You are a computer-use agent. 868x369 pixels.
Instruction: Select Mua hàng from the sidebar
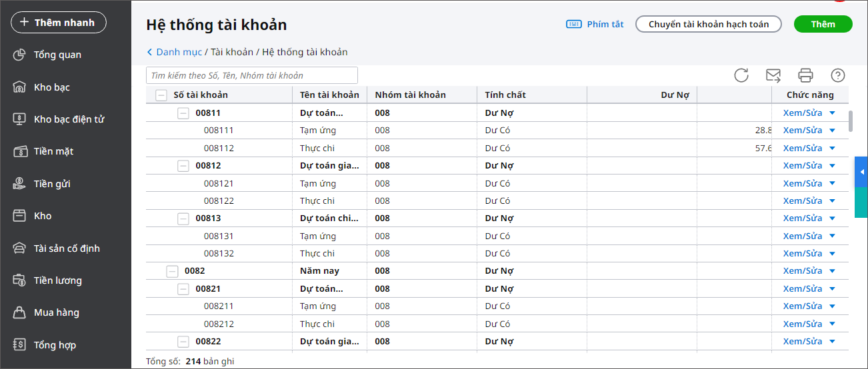56,312
